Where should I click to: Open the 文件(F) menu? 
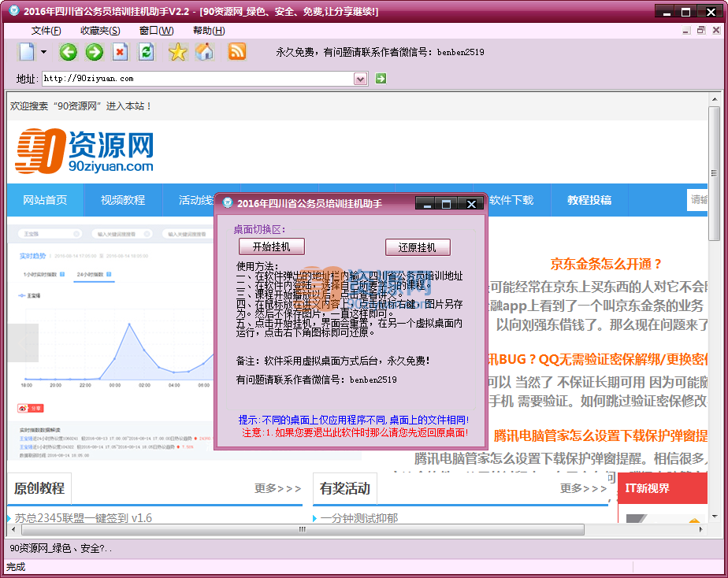(x=46, y=31)
